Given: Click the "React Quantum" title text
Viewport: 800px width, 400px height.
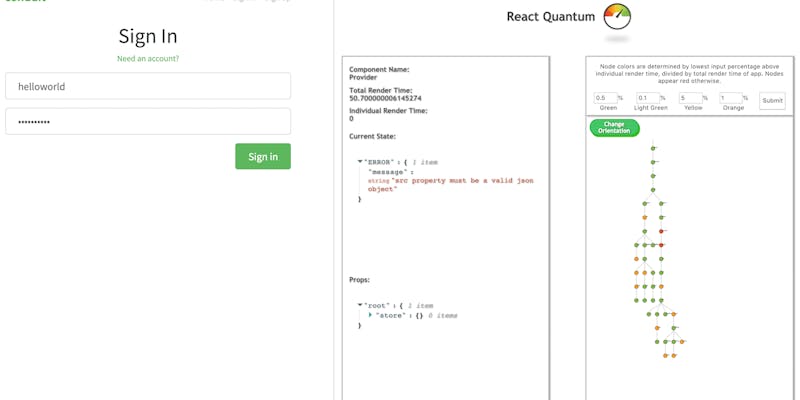Looking at the screenshot, I should click(551, 17).
